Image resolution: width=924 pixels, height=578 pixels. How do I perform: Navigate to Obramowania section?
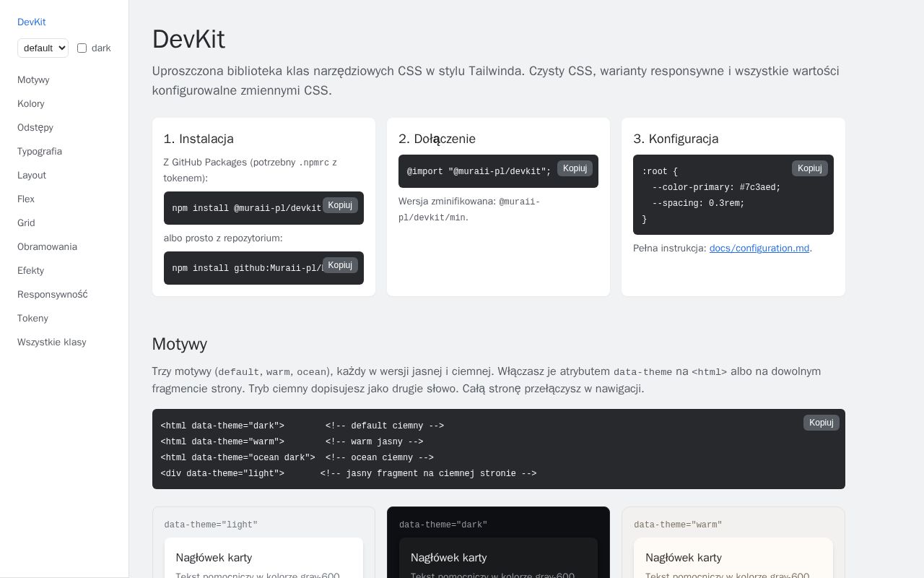tap(47, 246)
